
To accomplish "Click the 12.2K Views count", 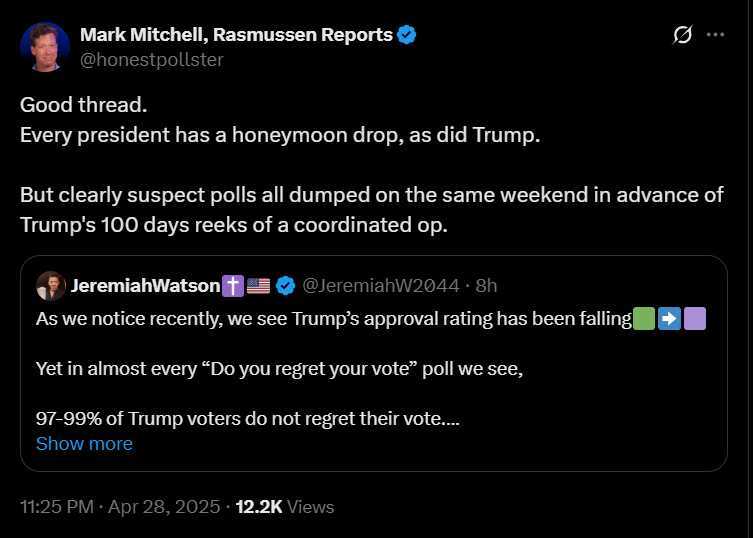I will tap(285, 507).
